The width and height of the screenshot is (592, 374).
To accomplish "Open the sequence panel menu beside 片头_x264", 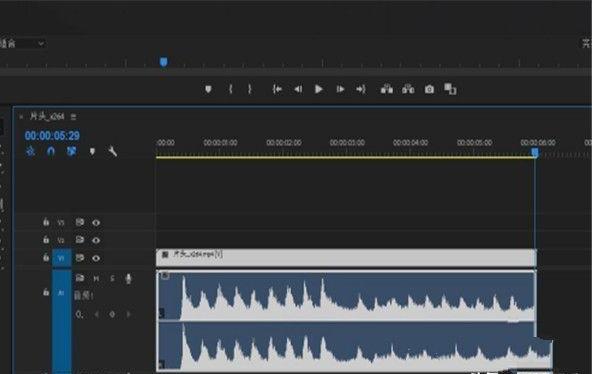I will (73, 117).
